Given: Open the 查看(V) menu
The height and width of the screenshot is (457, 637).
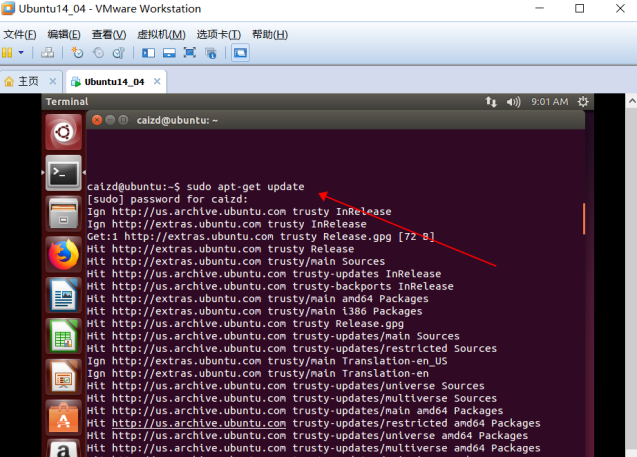Looking at the screenshot, I should (x=109, y=35).
